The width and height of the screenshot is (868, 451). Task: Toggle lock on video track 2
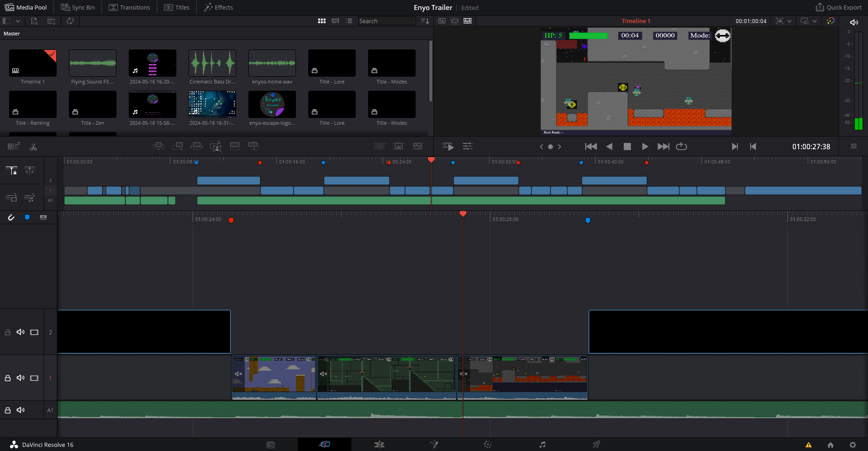point(8,332)
